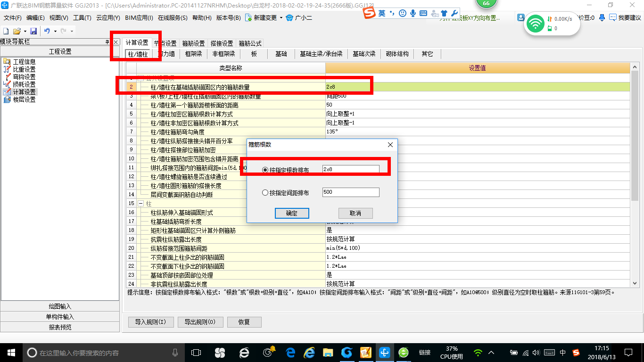The width and height of the screenshot is (644, 362).
Task: Confirm dialog with 确定 button
Action: 292,213
